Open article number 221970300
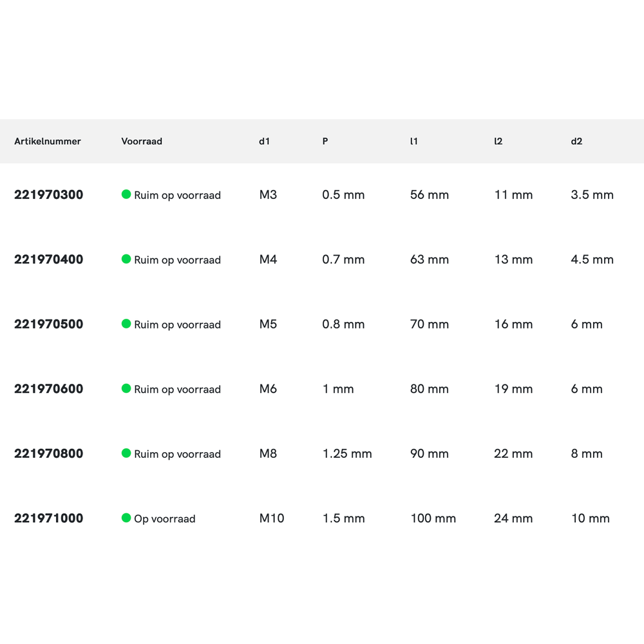Screen dimensions: 644x644 tap(49, 194)
